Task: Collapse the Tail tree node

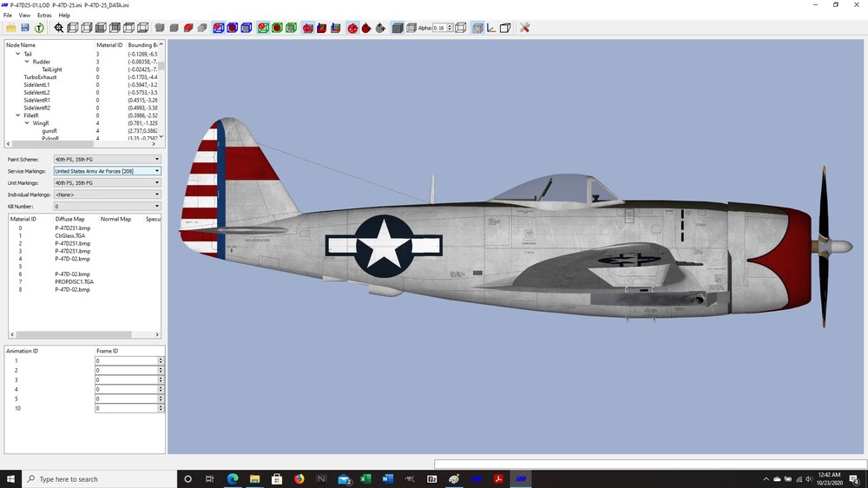Action: (x=18, y=54)
